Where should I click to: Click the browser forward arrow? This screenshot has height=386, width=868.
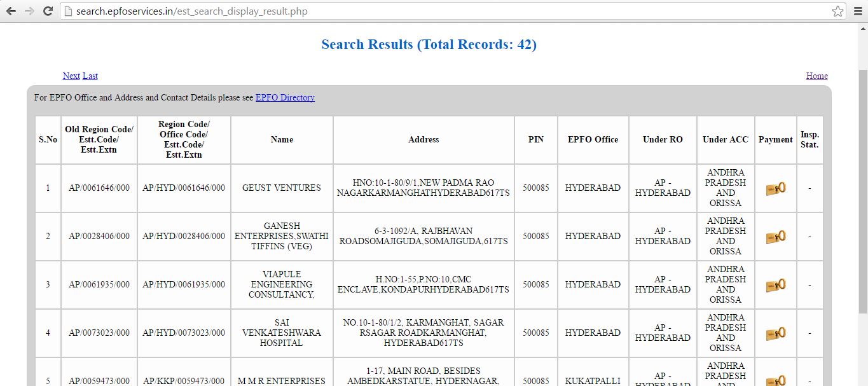pyautogui.click(x=29, y=10)
